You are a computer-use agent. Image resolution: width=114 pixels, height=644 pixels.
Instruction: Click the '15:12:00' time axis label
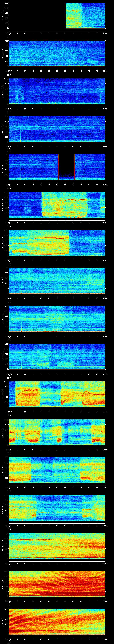[9, 147]
